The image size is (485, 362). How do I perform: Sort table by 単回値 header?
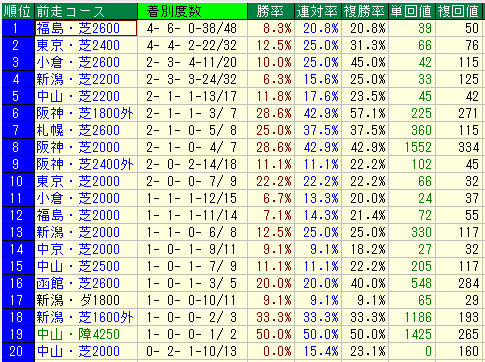412,11
